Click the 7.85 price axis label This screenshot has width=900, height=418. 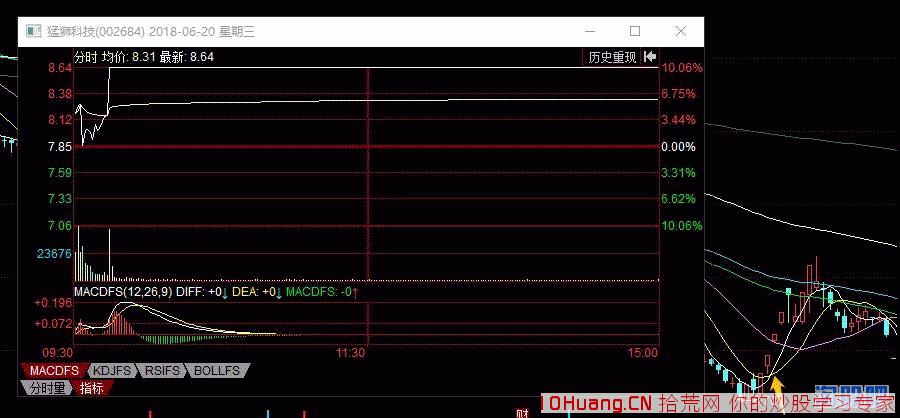point(60,147)
